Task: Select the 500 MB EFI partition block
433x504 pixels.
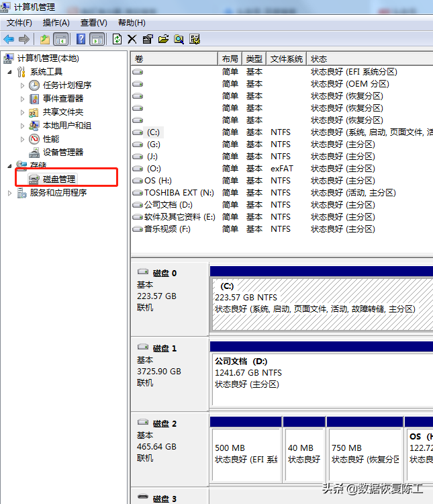Action: click(x=246, y=454)
